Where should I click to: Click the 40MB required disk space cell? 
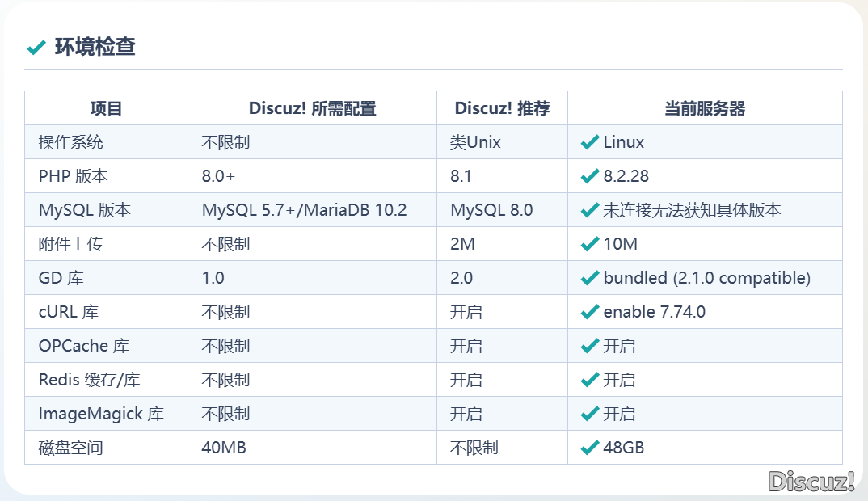(x=224, y=448)
